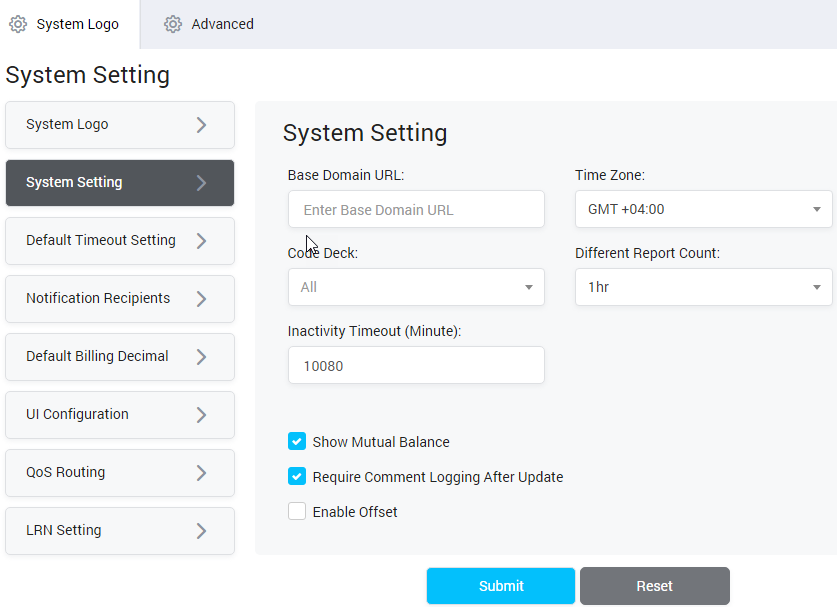The width and height of the screenshot is (837, 607).
Task: Disable Show Mutual Balance
Action: click(x=297, y=441)
